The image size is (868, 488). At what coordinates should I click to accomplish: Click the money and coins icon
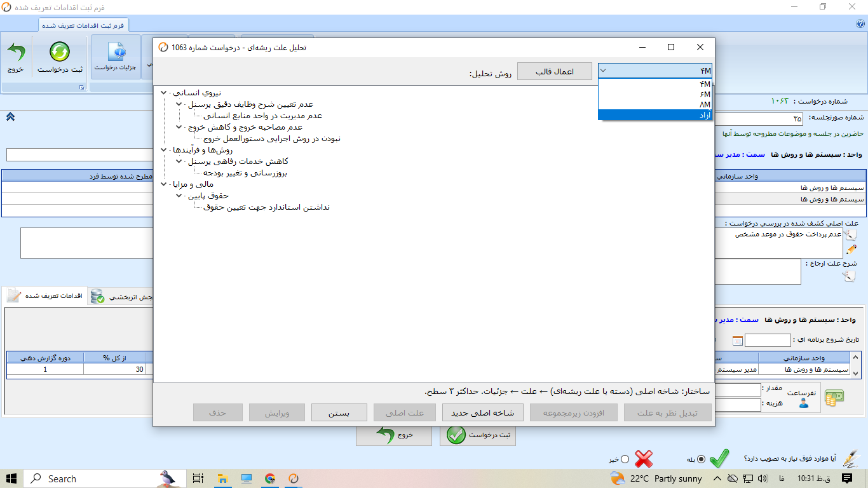(834, 397)
